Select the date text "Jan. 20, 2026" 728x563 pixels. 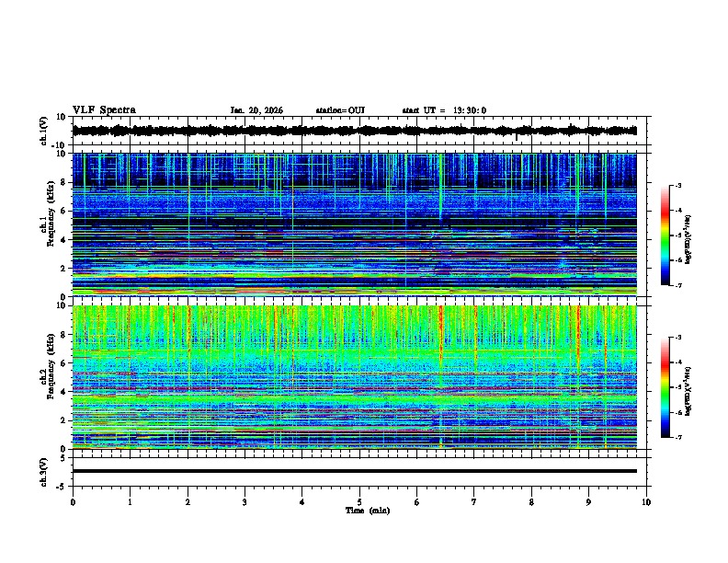(x=256, y=110)
